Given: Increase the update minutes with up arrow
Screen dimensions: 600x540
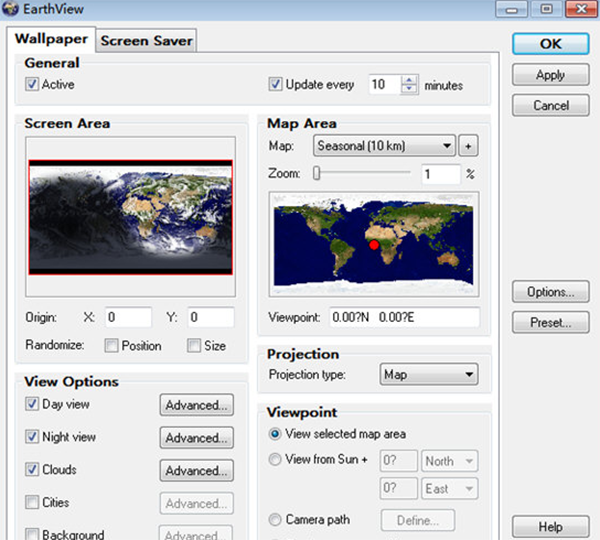Looking at the screenshot, I should 408,80.
